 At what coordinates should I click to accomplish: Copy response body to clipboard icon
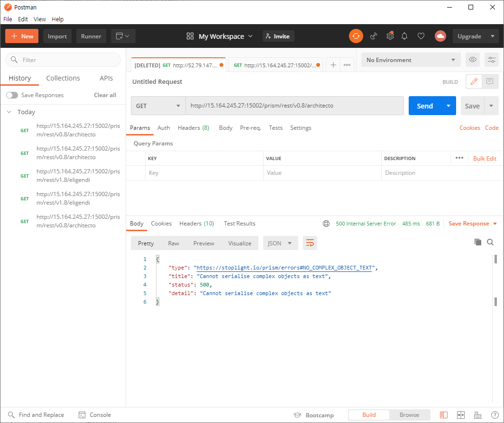[478, 242]
